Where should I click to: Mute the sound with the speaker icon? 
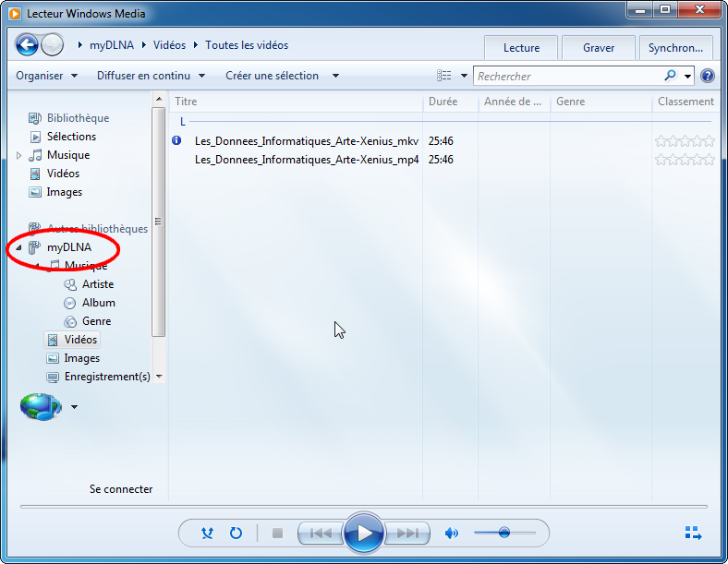451,534
